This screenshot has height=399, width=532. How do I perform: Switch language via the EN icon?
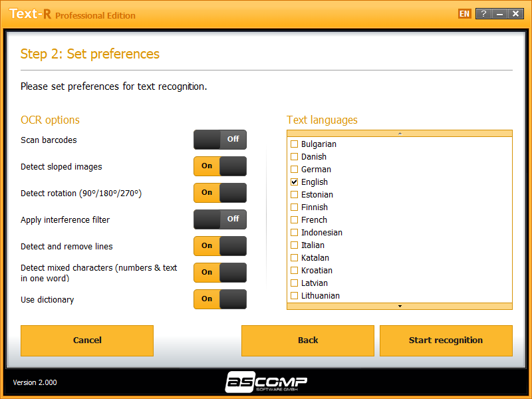pyautogui.click(x=464, y=13)
